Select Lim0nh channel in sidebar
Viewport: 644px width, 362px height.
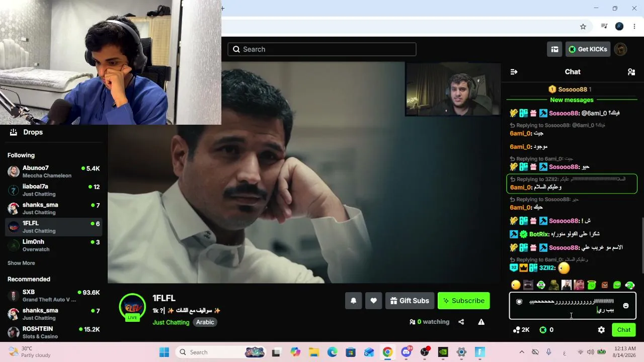coord(54,245)
